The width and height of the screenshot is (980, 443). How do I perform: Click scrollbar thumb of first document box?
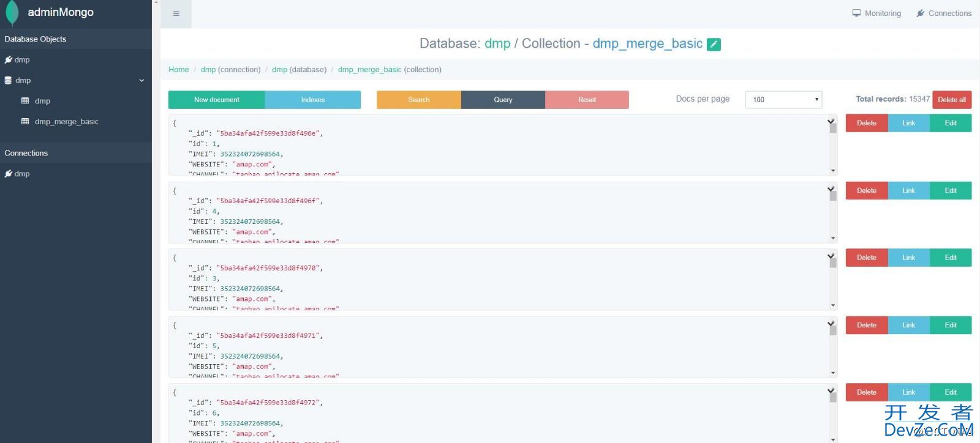[833, 128]
